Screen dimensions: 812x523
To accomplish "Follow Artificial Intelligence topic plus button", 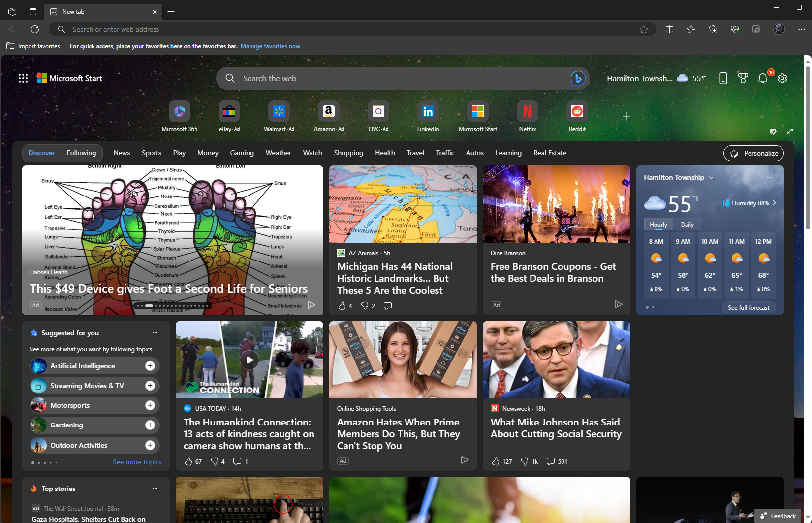I will 150,366.
